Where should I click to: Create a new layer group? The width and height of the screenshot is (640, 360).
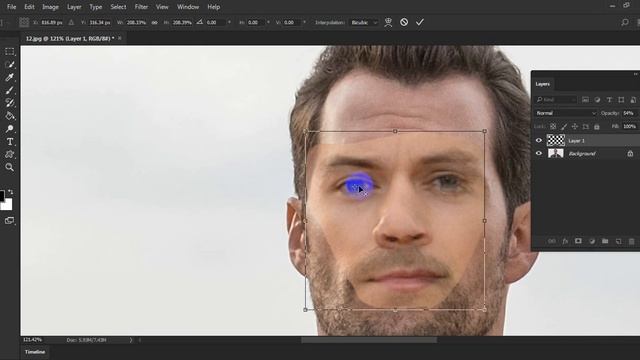[605, 241]
